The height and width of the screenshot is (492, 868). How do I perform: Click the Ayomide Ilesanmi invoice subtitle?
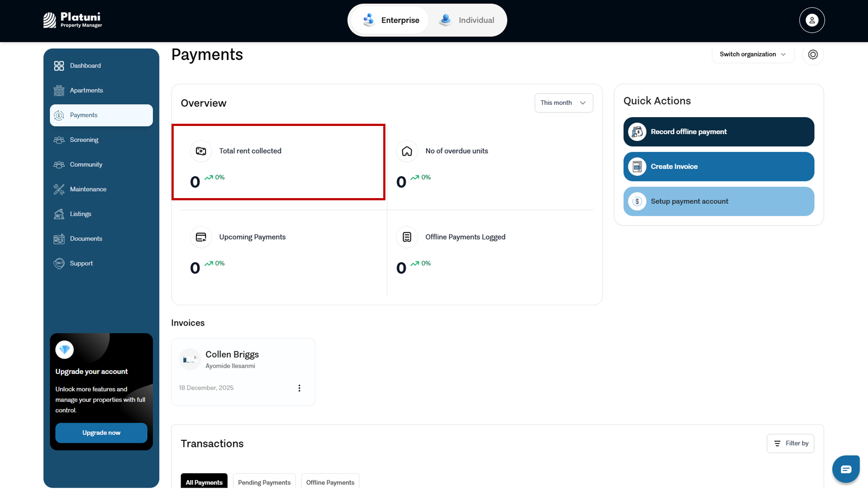click(x=230, y=366)
